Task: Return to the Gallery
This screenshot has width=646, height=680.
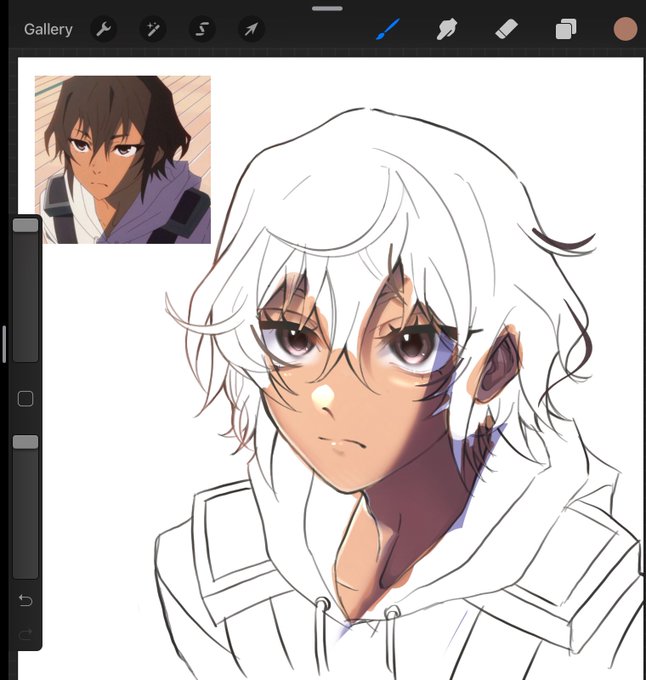Action: pyautogui.click(x=48, y=29)
